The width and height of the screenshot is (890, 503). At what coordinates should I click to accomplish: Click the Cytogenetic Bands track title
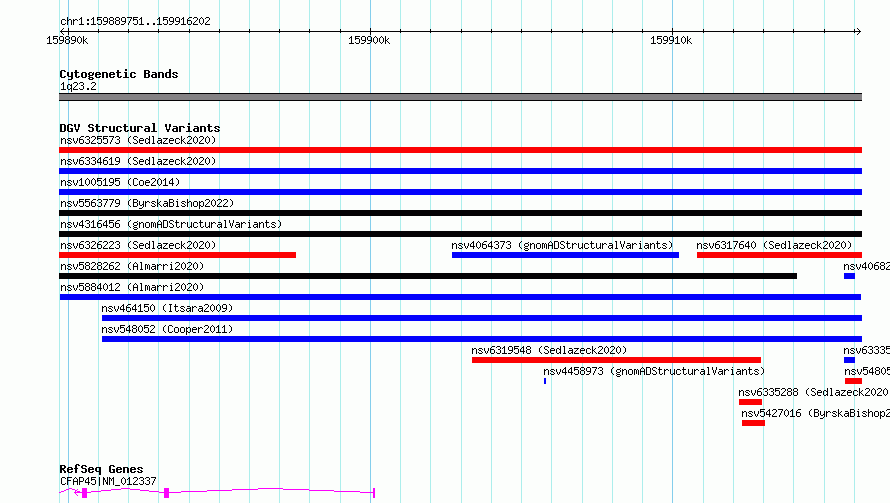click(119, 74)
